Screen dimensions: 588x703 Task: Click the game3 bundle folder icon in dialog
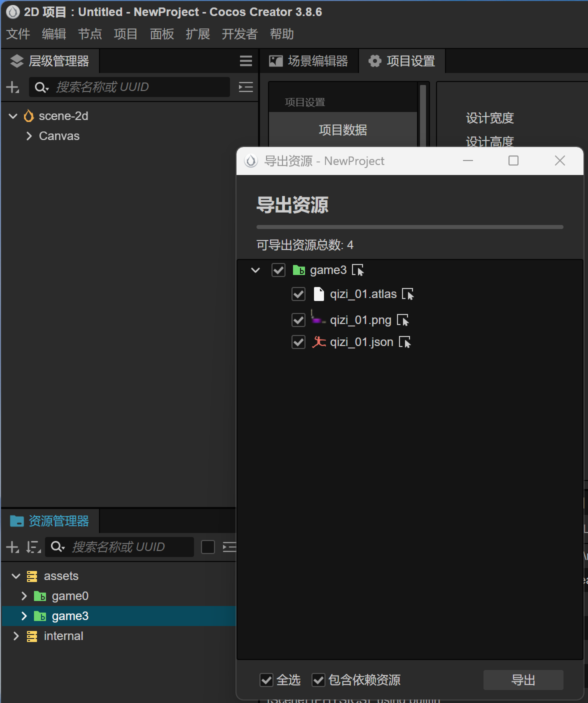(x=299, y=270)
